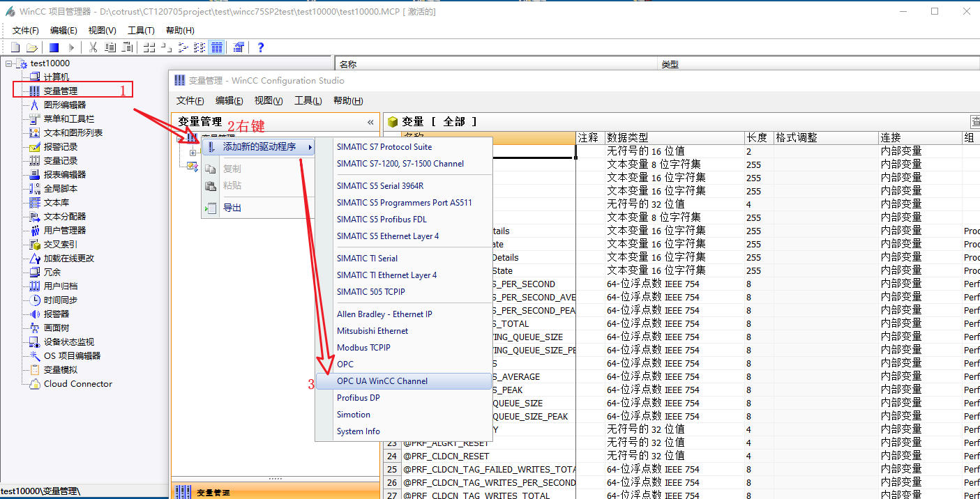Collapse the test10000 project root node
This screenshot has width=980, height=499.
tap(9, 63)
